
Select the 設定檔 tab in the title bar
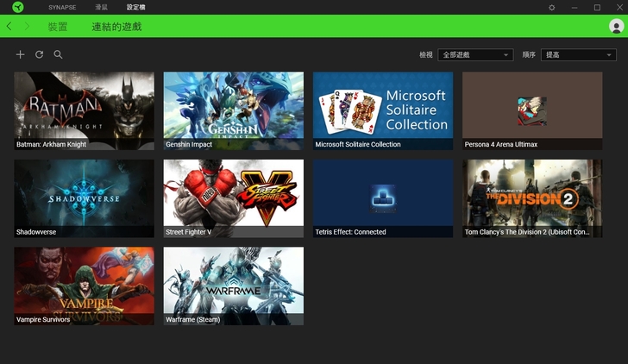[x=136, y=7]
